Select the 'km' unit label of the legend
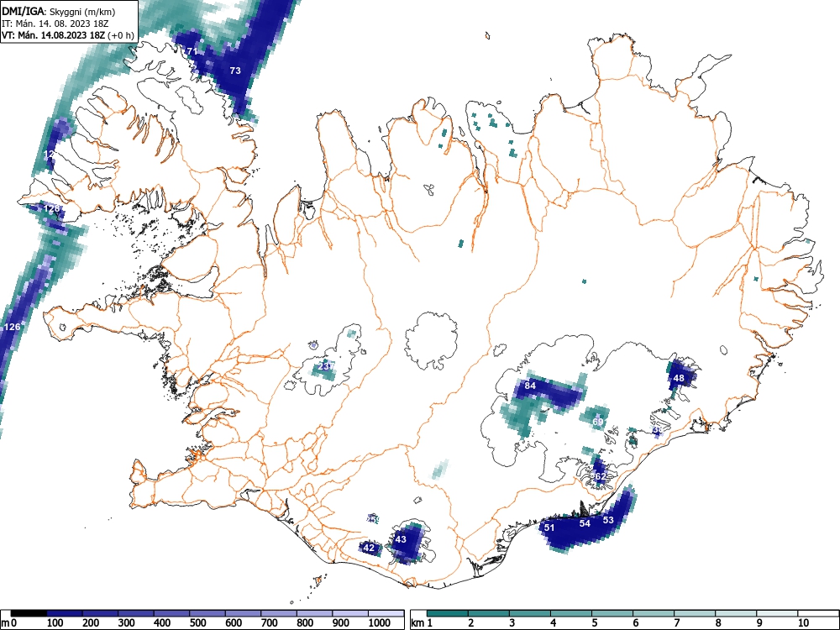Image resolution: width=840 pixels, height=630 pixels. coord(417,623)
